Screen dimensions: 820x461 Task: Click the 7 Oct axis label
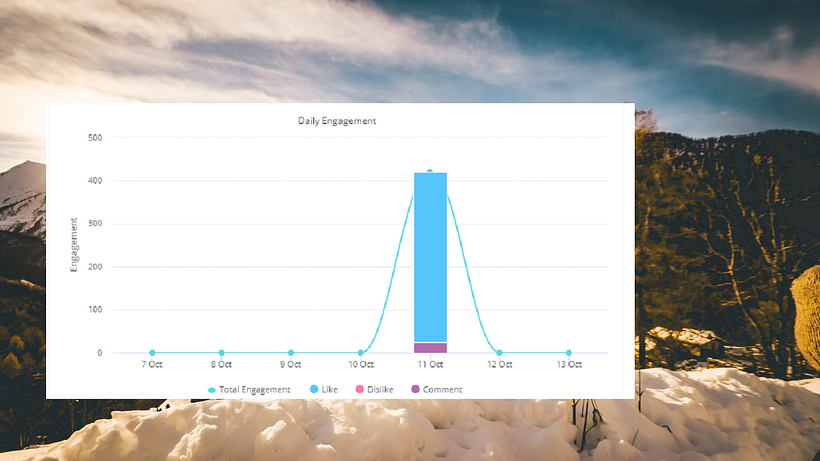click(x=152, y=364)
